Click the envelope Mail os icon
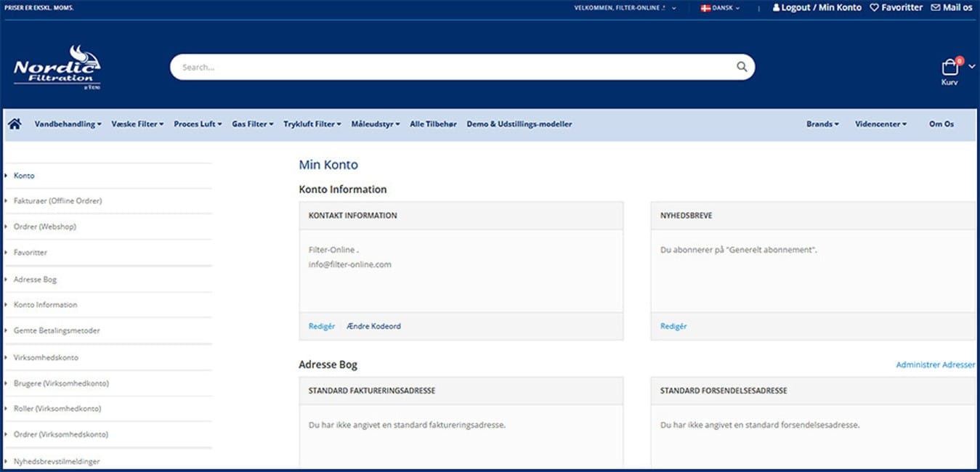The height and width of the screenshot is (472, 980). 936,7
